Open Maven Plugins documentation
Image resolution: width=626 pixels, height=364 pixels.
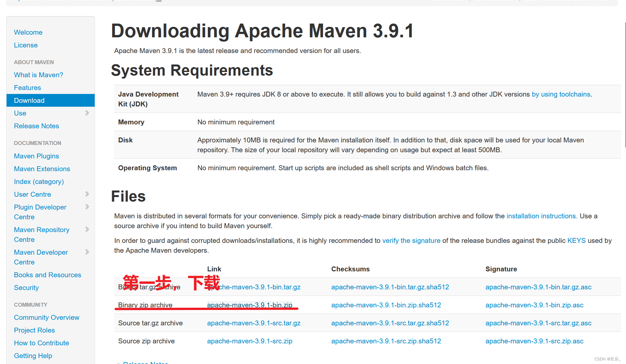36,156
